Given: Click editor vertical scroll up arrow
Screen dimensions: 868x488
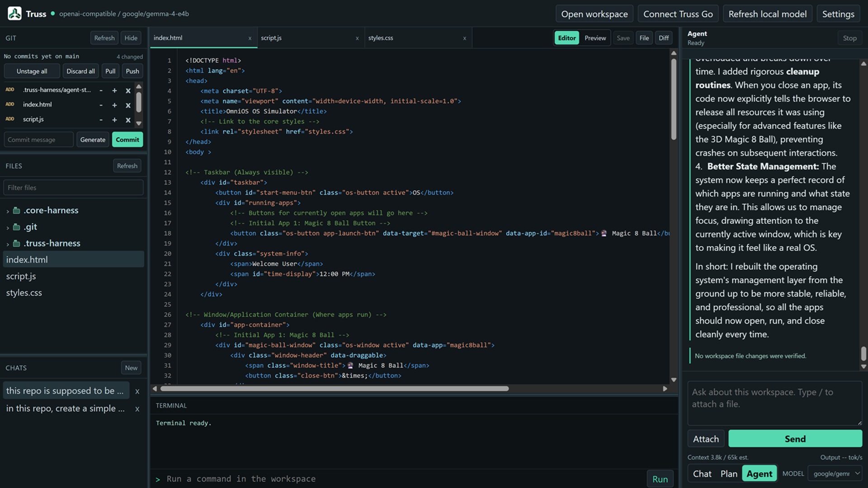Looking at the screenshot, I should 674,53.
